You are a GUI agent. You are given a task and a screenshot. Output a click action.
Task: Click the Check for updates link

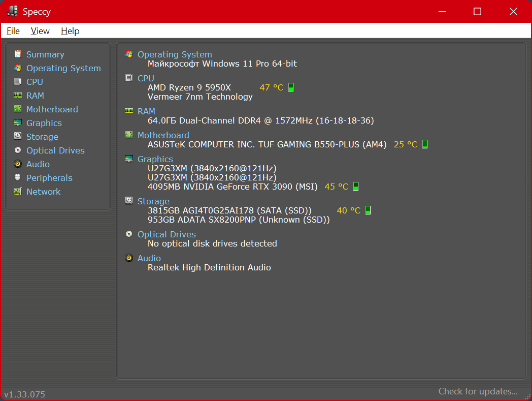click(478, 391)
